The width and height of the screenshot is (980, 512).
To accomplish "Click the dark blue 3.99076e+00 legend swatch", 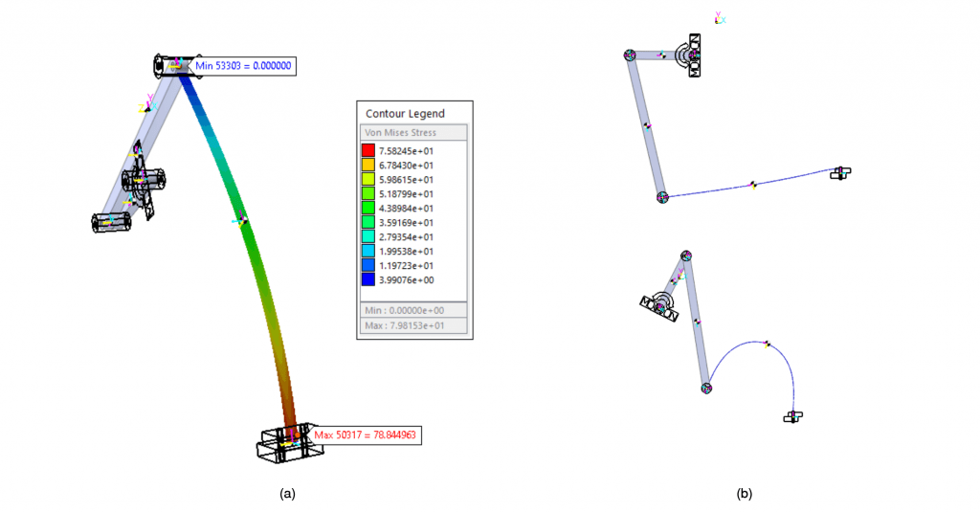I will click(x=368, y=280).
